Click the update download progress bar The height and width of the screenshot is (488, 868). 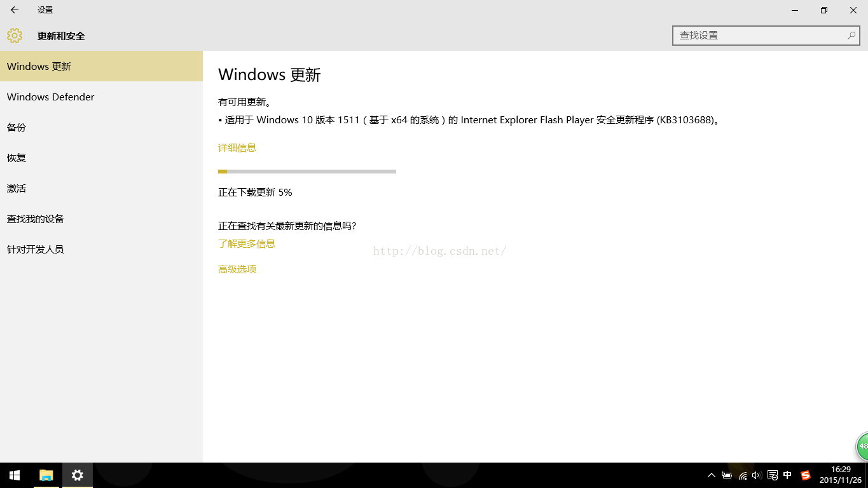[307, 172]
